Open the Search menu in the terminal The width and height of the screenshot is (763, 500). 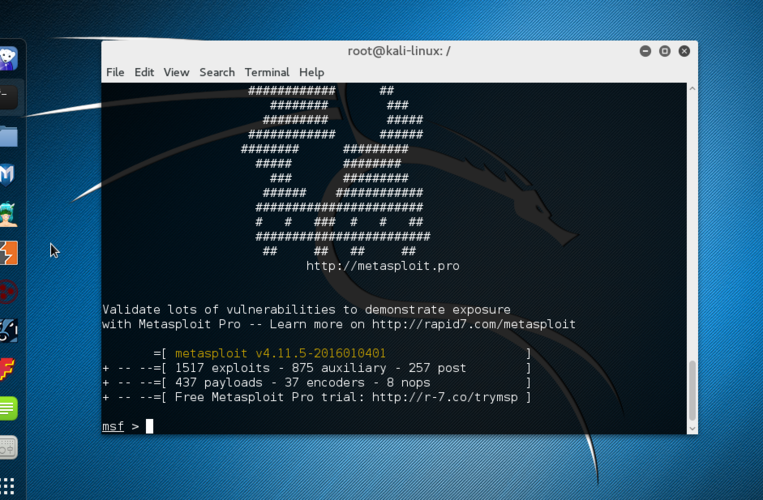(217, 72)
